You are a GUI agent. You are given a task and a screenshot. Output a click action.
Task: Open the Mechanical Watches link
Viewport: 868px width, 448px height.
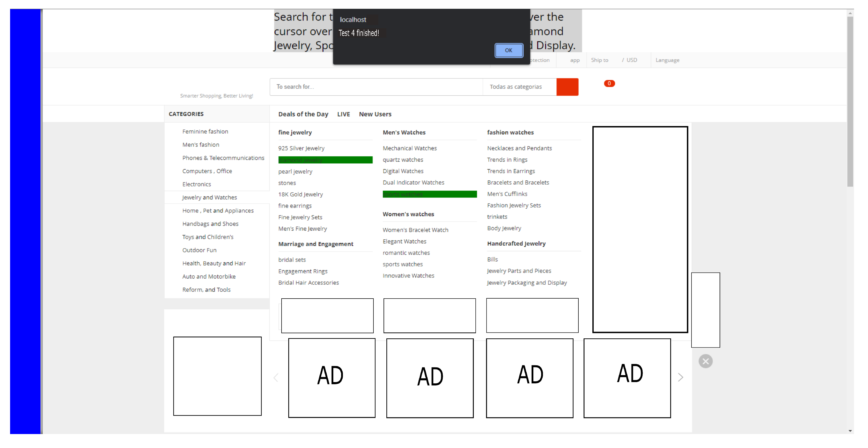click(x=409, y=148)
